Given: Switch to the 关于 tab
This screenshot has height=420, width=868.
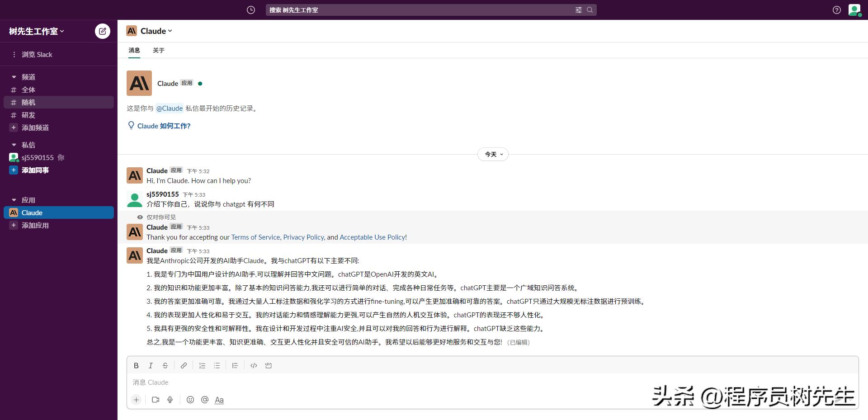Looking at the screenshot, I should click(x=158, y=51).
